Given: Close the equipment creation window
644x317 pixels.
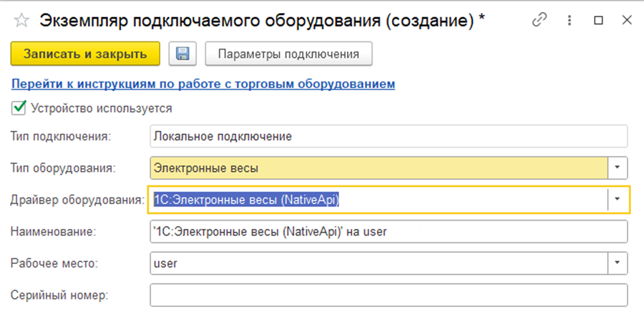Looking at the screenshot, I should pos(625,21).
